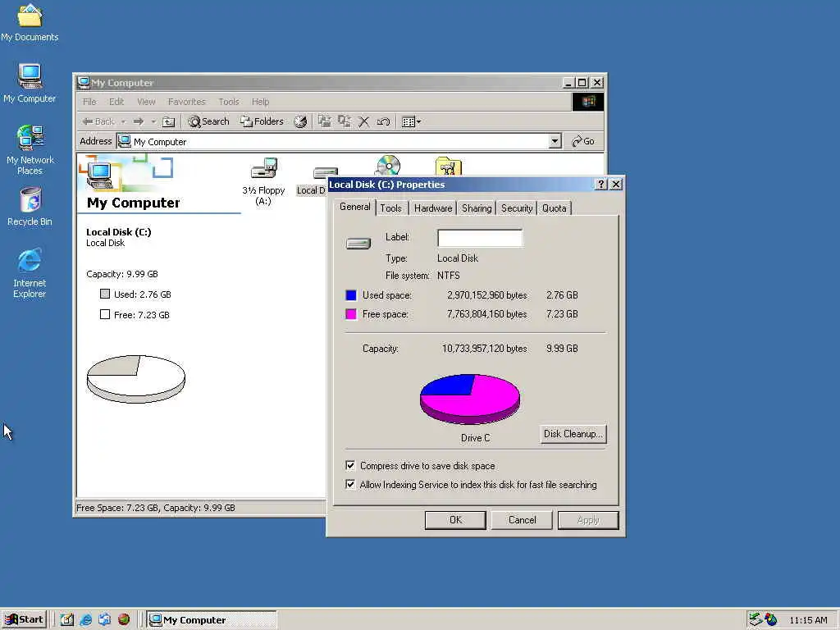Switch to the Sharing tab
The image size is (840, 630).
[x=477, y=208]
